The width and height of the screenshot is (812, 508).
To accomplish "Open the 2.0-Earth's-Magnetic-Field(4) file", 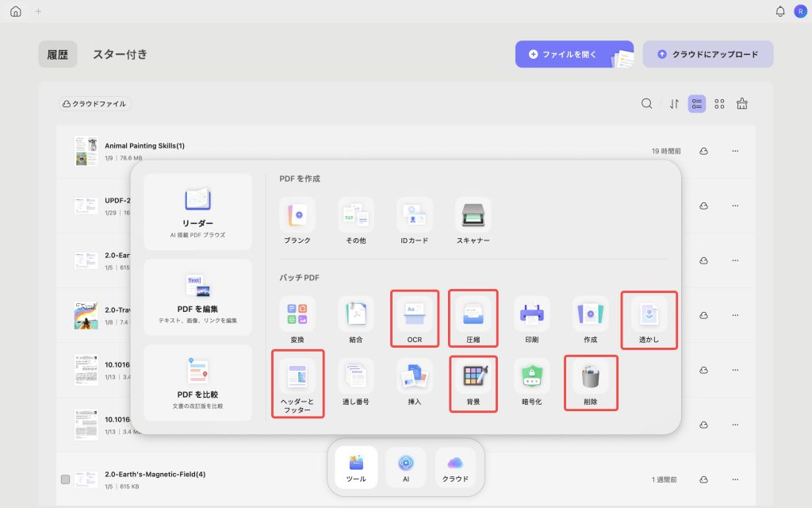I will click(x=155, y=475).
